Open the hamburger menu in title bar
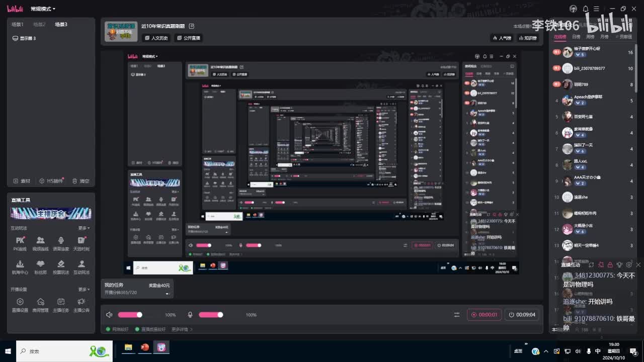Image resolution: width=644 pixels, height=362 pixels. tap(597, 9)
